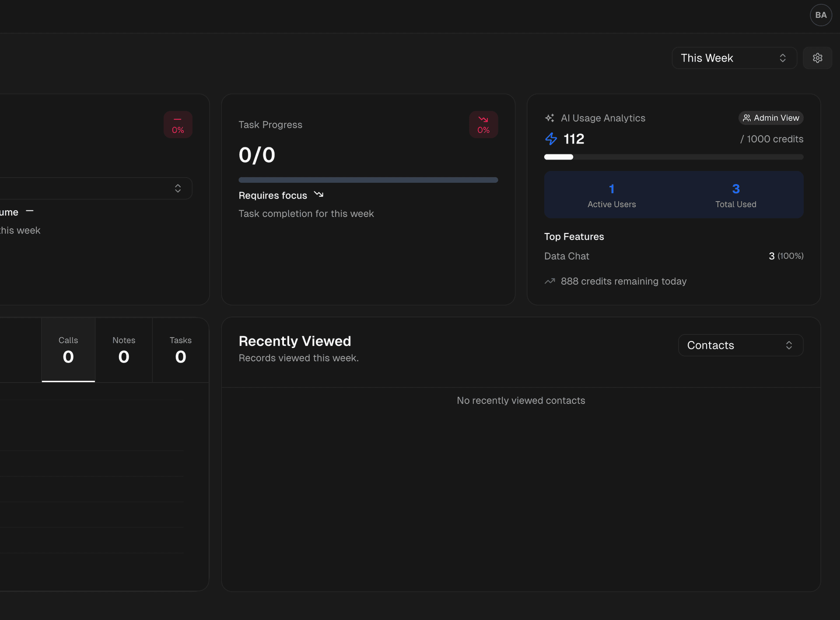Click the arrow icon beside Requires focus

[x=318, y=194]
